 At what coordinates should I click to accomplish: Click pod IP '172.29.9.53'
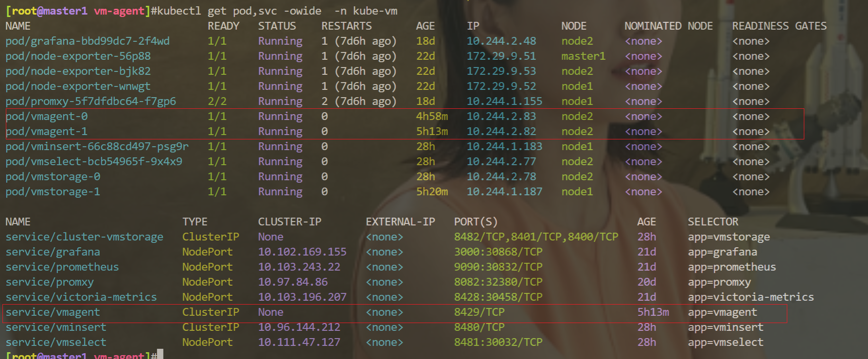tap(501, 71)
